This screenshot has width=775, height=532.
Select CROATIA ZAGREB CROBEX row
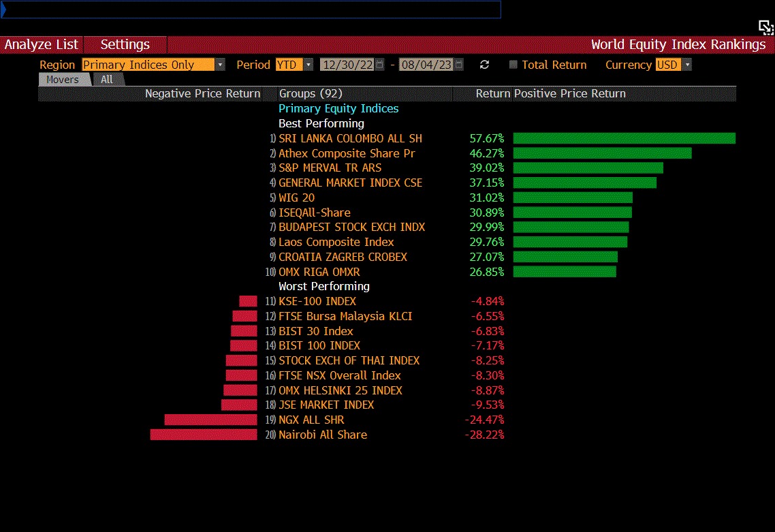coord(343,257)
